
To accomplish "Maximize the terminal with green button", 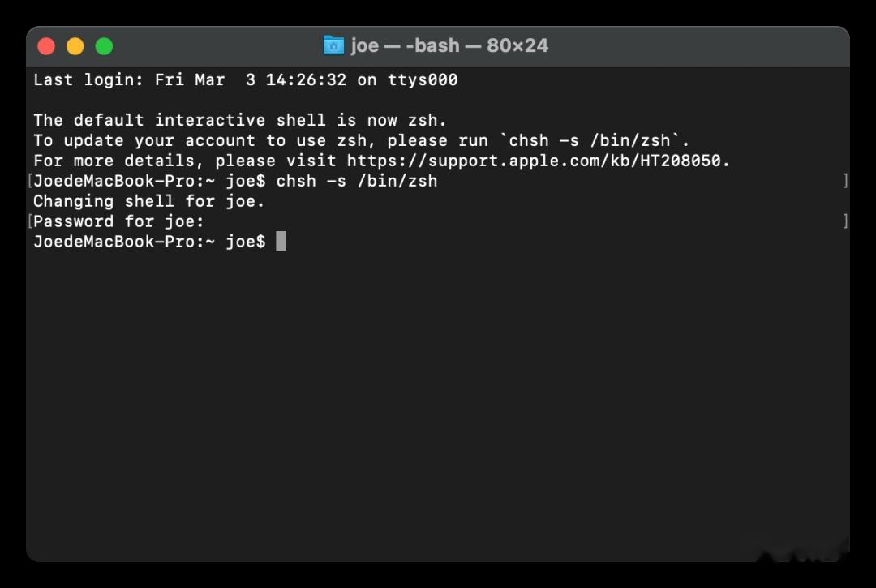I will [x=105, y=45].
